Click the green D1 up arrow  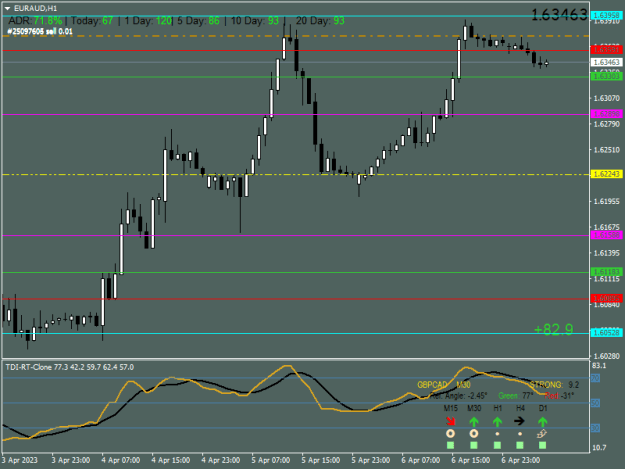[x=542, y=421]
